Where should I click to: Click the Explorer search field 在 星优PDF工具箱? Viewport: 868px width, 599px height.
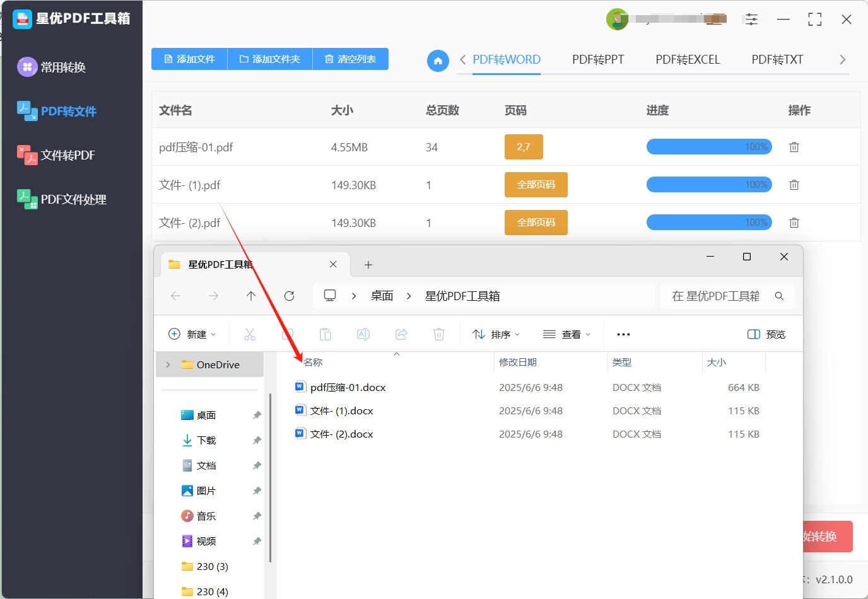pyautogui.click(x=727, y=296)
